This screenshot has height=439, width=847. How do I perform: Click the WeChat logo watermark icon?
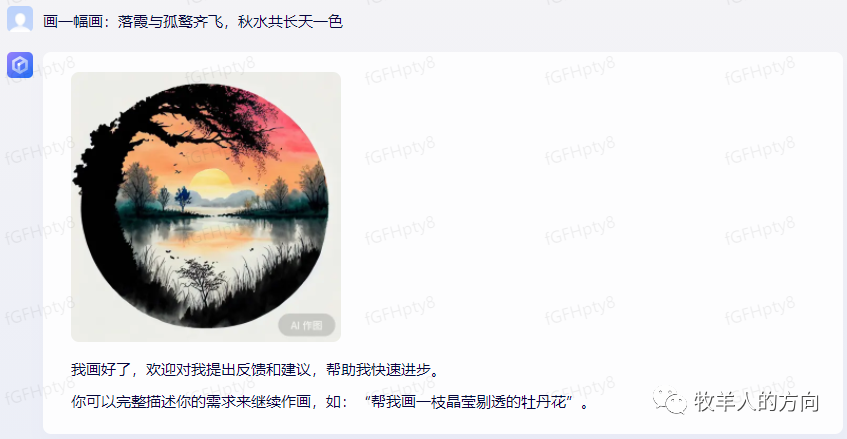[x=670, y=400]
